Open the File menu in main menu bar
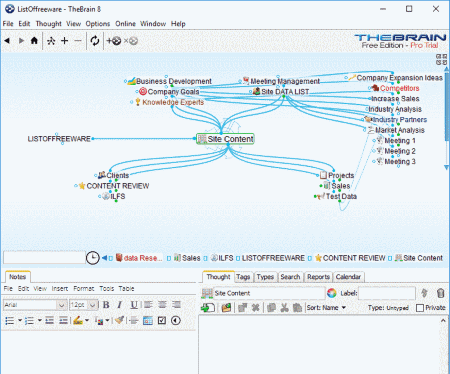 [x=8, y=24]
